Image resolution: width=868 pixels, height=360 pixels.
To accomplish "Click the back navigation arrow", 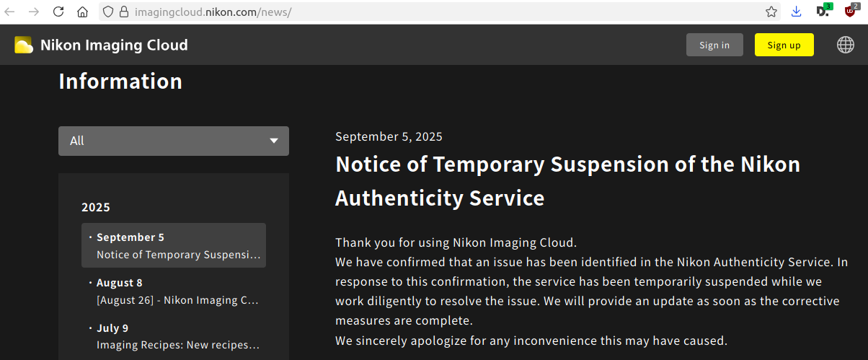I will click(x=10, y=12).
